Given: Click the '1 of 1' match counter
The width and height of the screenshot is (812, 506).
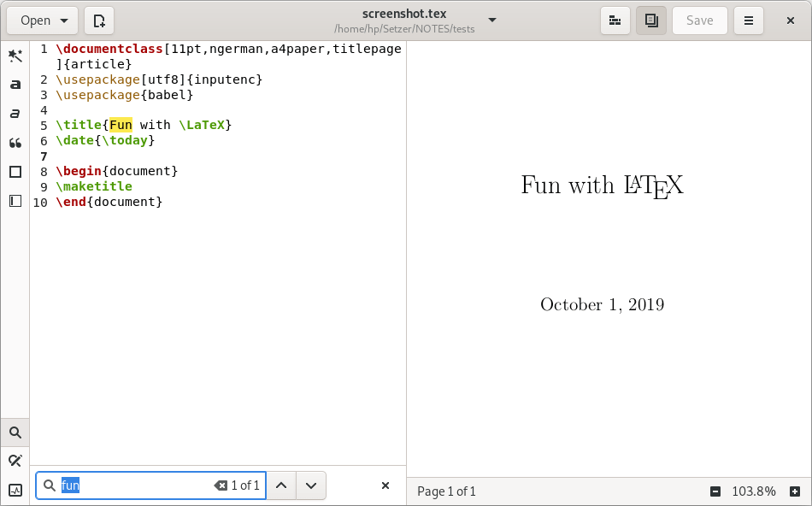Looking at the screenshot, I should [245, 485].
